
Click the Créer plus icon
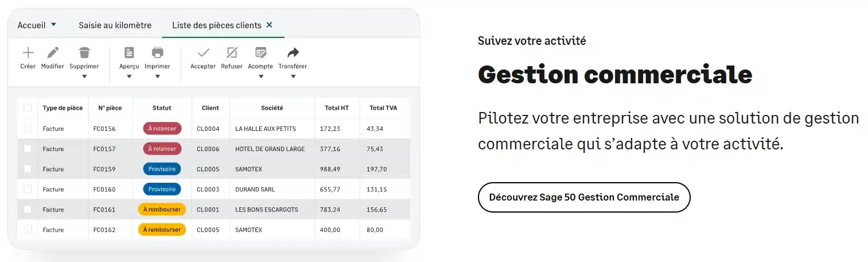[x=28, y=53]
